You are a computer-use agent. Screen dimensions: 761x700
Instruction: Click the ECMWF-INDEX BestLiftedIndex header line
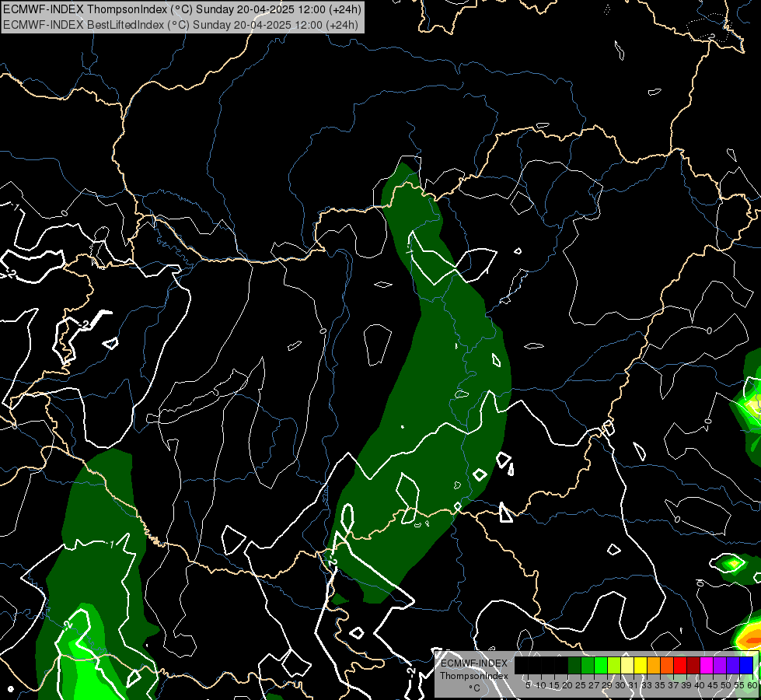pyautogui.click(x=180, y=25)
